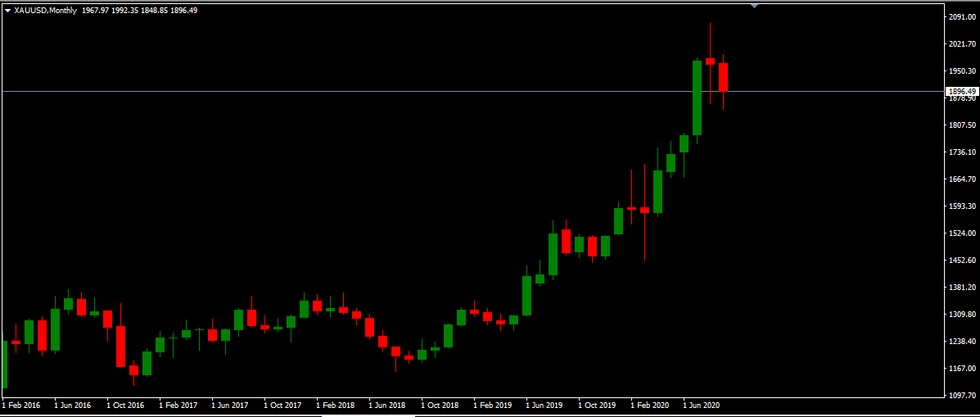The image size is (980, 417).
Task: Click the 2091.00 label on the price scale
Action: click(x=961, y=17)
